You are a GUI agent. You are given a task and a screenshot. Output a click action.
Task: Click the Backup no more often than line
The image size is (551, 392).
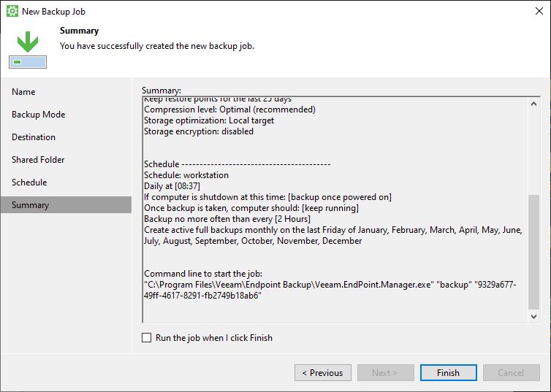pyautogui.click(x=227, y=219)
